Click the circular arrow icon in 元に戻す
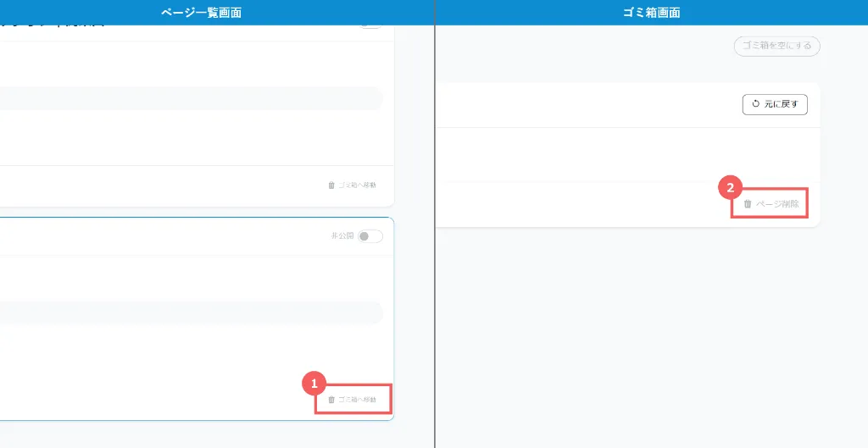 [755, 104]
